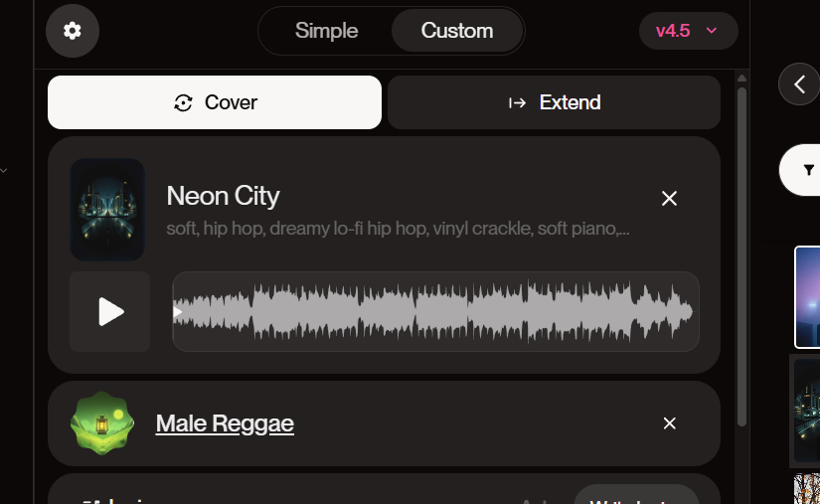Open settings with the gear icon
The image size is (820, 504).
click(73, 31)
